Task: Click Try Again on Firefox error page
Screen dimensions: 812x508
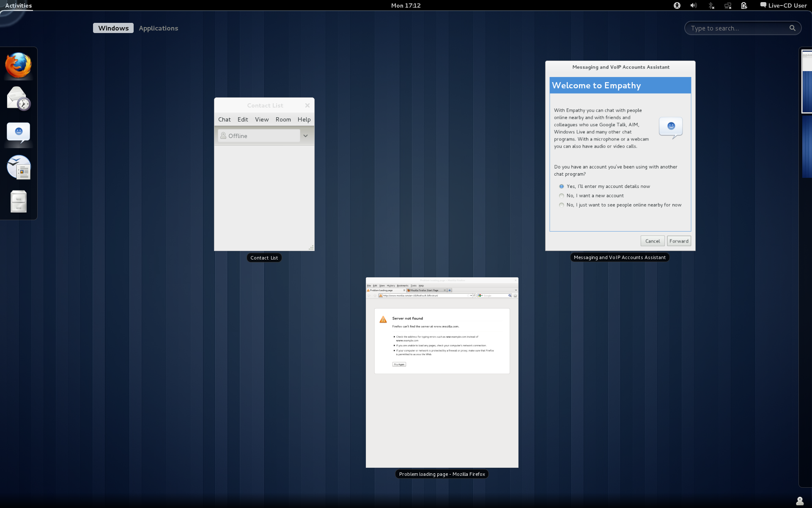Action: (x=399, y=364)
